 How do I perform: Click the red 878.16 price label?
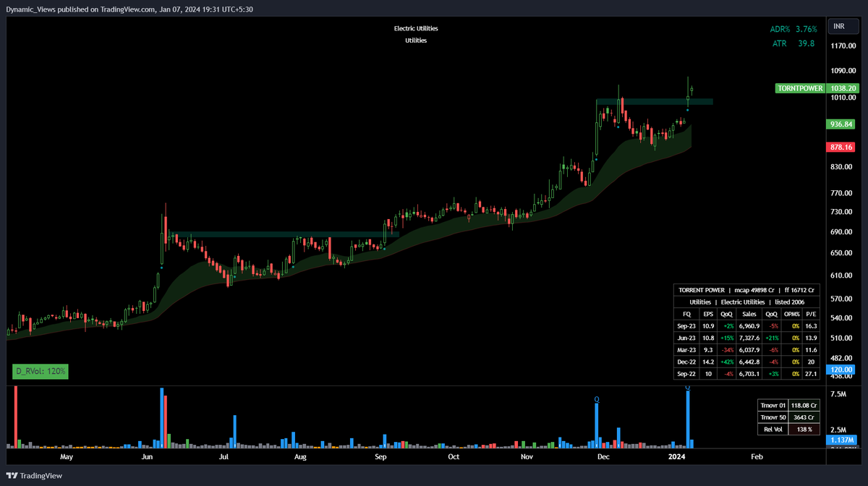(841, 148)
